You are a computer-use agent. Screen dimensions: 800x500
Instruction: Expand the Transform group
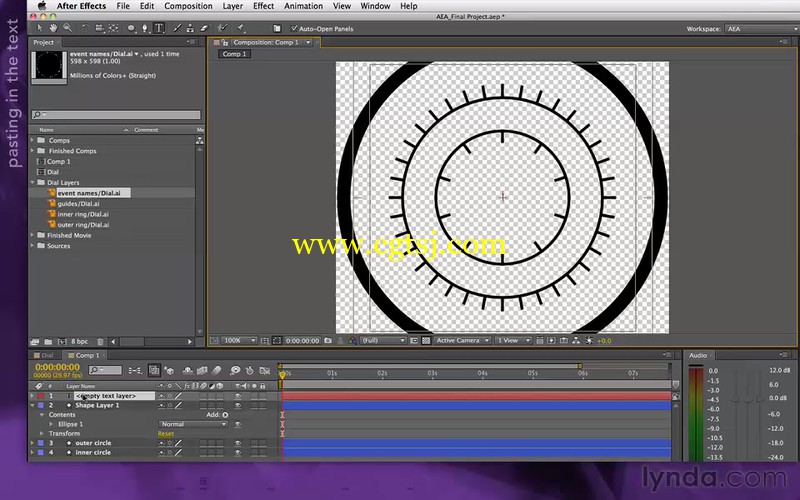pos(42,434)
